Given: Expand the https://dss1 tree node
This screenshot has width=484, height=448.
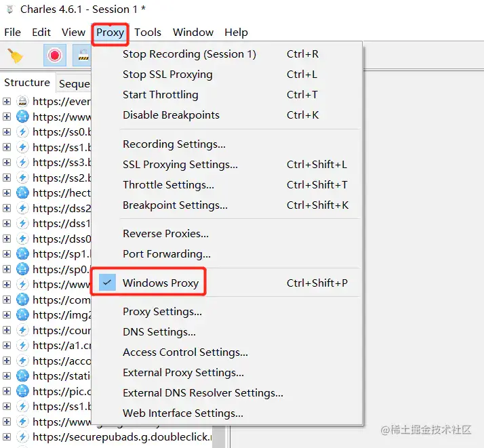Looking at the screenshot, I should point(7,224).
